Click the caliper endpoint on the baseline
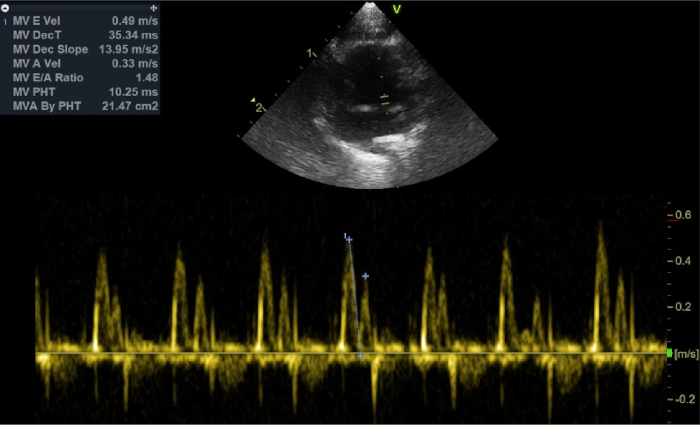Screen dimensions: 700x425 click(x=360, y=356)
